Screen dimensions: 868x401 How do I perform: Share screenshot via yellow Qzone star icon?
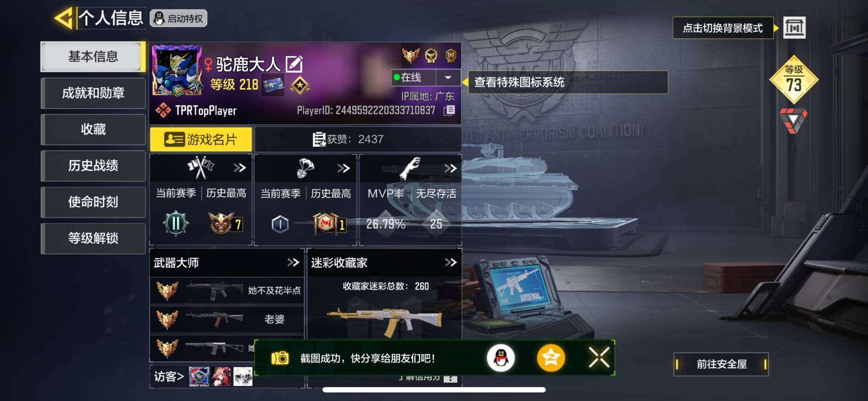[551, 358]
